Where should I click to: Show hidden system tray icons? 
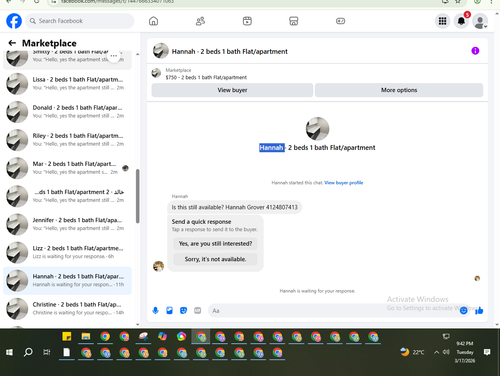[436, 352]
